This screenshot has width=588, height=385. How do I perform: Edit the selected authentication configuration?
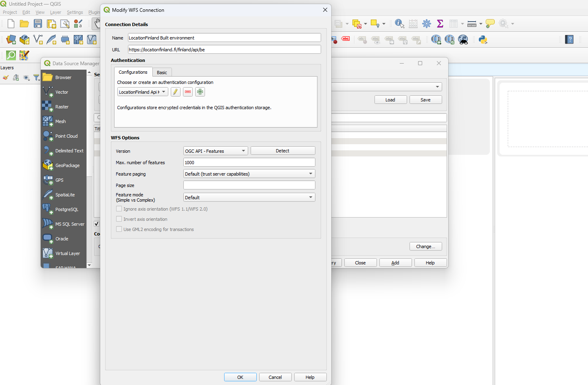(x=175, y=92)
